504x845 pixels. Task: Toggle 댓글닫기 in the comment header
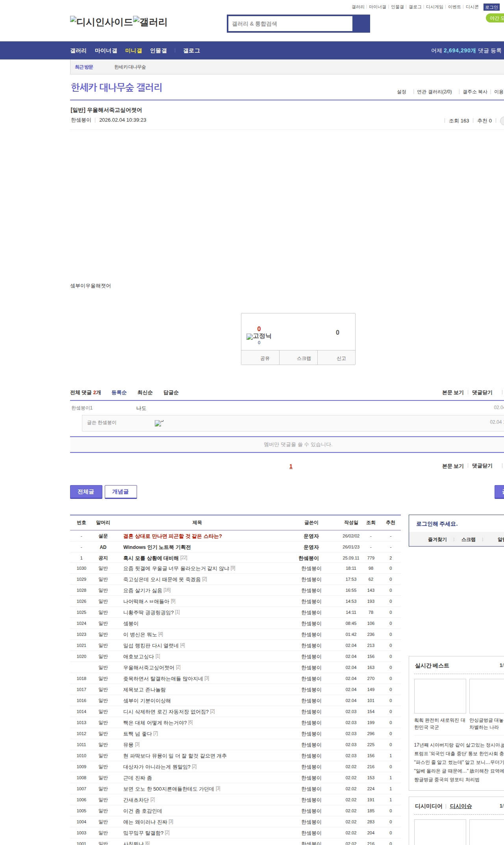point(482,393)
